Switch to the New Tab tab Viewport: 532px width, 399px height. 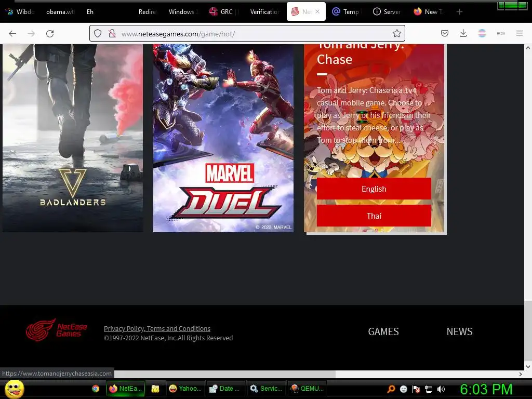(x=429, y=12)
